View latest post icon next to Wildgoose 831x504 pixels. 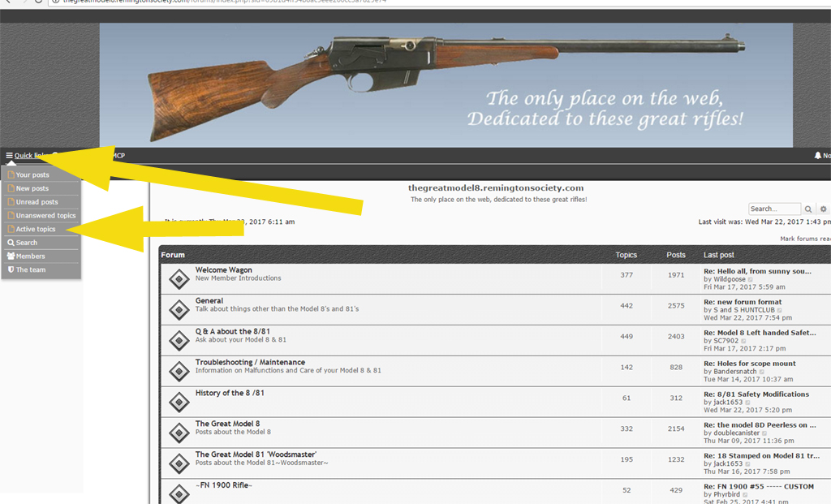751,279
